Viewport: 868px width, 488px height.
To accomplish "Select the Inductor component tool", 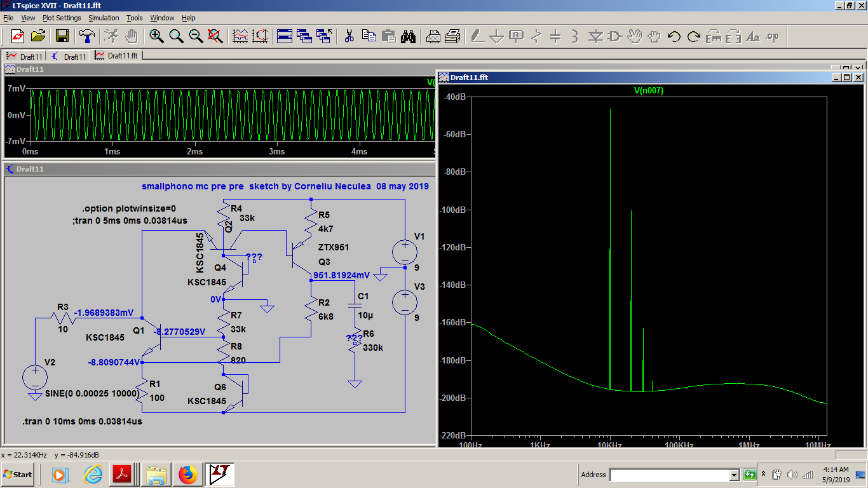I will (576, 36).
